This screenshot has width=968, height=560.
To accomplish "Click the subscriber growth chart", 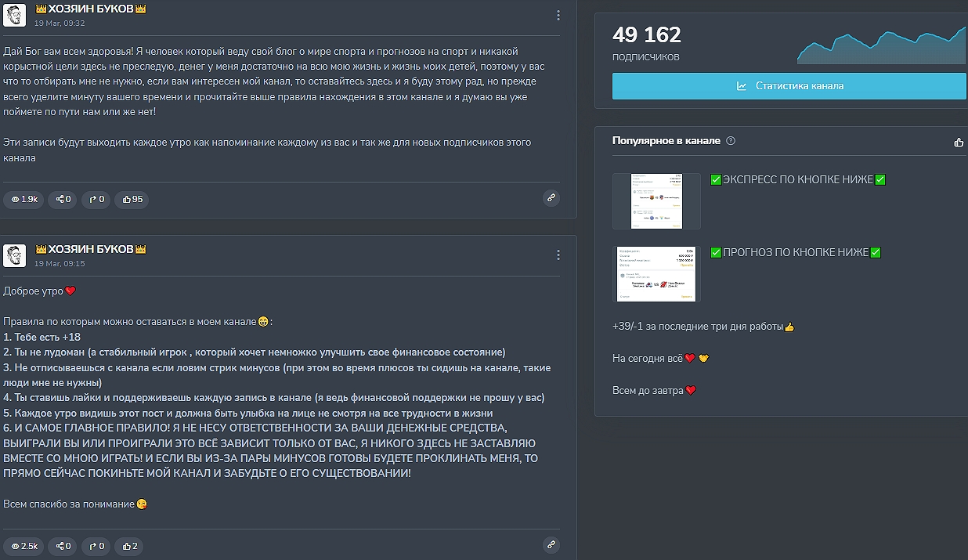I will pyautogui.click(x=881, y=45).
